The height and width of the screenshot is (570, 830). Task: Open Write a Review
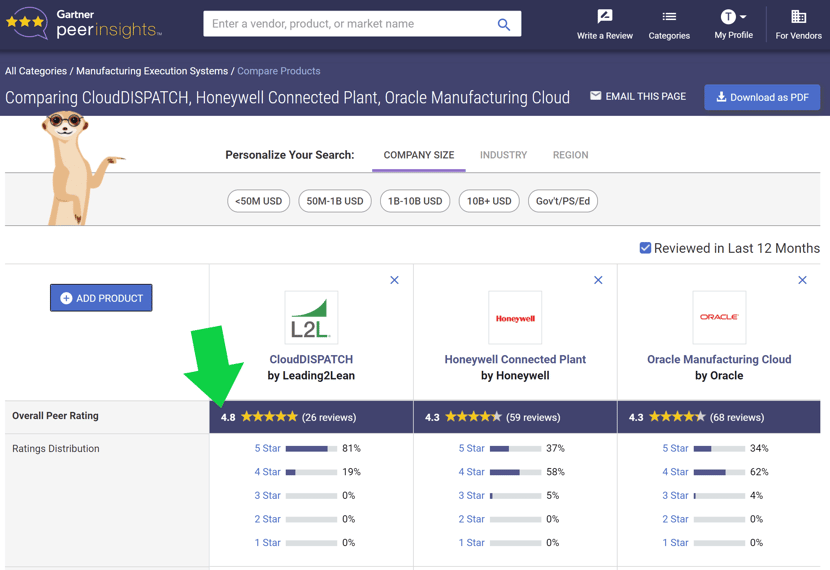[605, 24]
